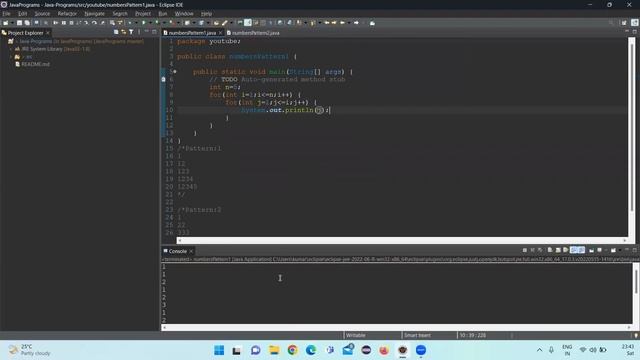This screenshot has width=640, height=360.
Task: Close the Console view tab
Action: pyautogui.click(x=191, y=251)
